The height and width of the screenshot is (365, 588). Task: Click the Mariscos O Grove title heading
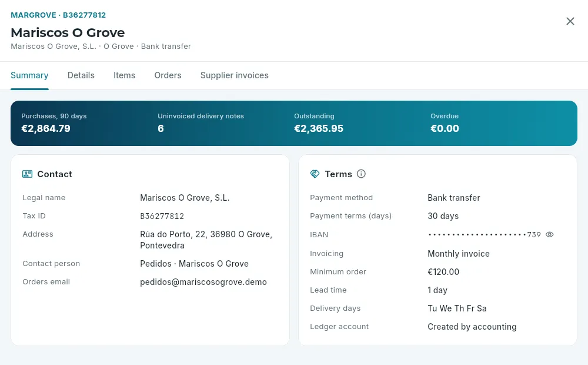(x=68, y=32)
